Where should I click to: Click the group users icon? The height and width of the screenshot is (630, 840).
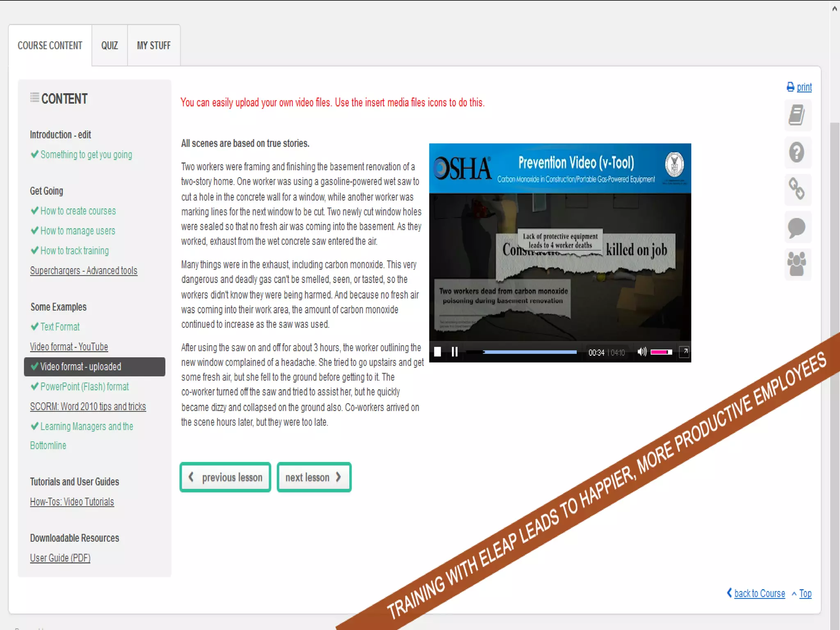pyautogui.click(x=797, y=264)
